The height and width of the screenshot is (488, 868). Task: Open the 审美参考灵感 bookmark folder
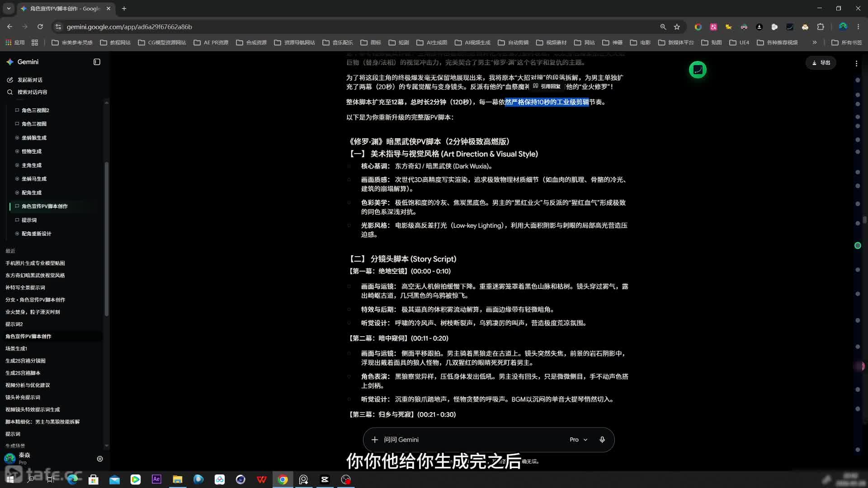pyautogui.click(x=72, y=42)
